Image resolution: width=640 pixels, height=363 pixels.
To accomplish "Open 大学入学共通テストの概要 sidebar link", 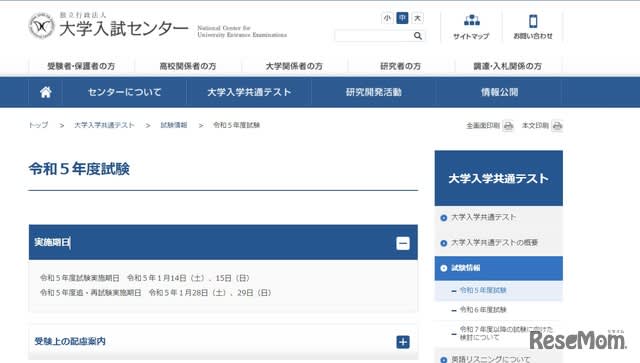I will pos(494,243).
